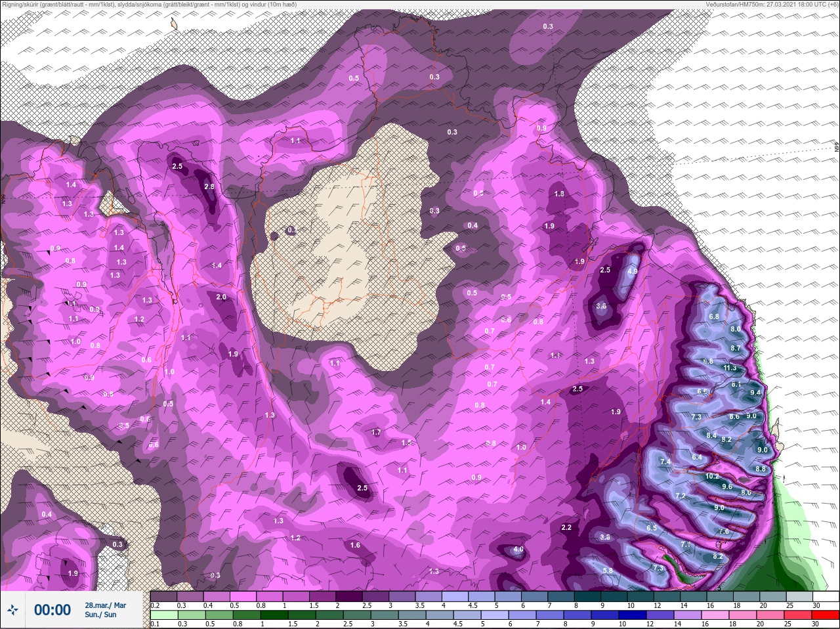
Task: Pick bright pink swatch between 0.5 and 0.8
Action: point(243,596)
